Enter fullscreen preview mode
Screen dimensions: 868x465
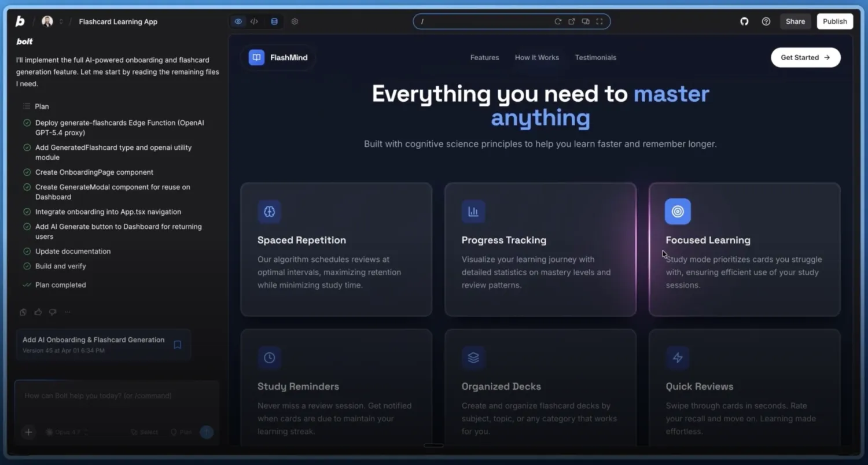coord(599,21)
